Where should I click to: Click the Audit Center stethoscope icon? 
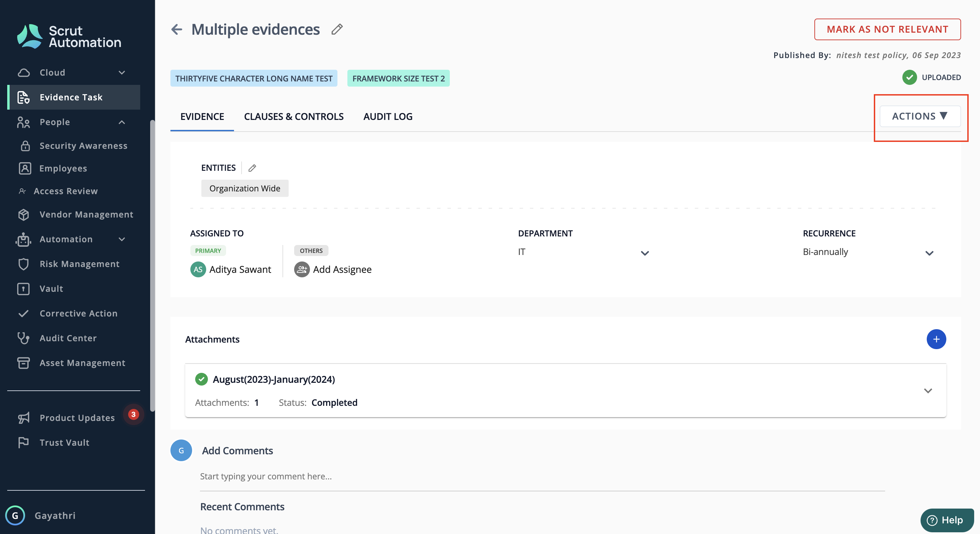(x=24, y=338)
